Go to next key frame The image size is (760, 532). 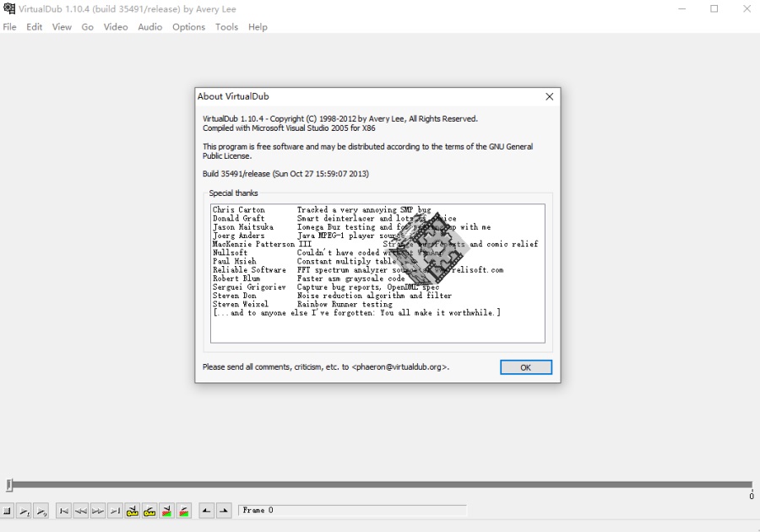pyautogui.click(x=149, y=511)
